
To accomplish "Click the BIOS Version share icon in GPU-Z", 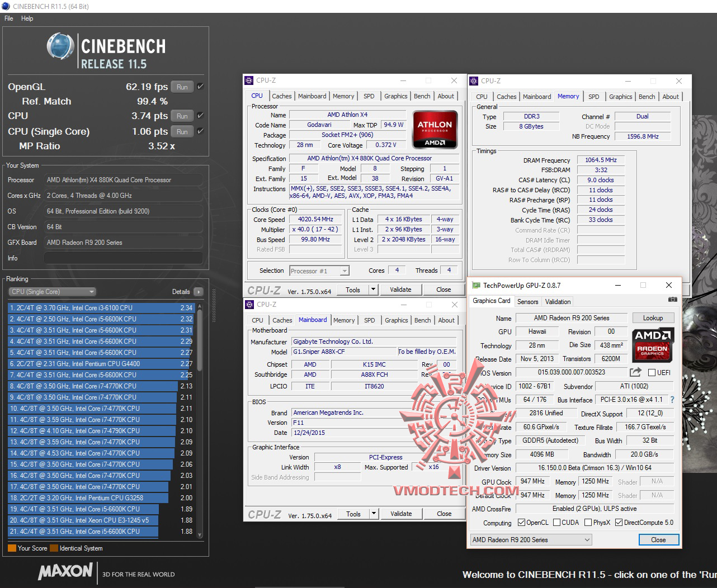I will click(x=635, y=372).
